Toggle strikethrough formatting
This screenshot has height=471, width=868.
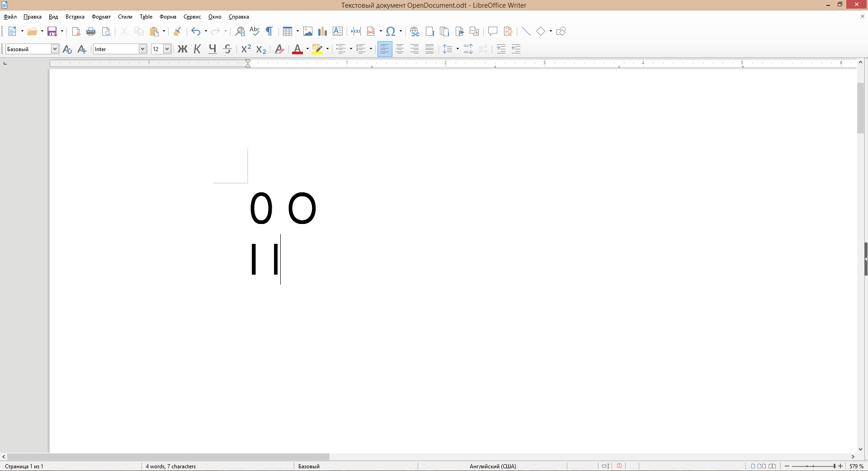tap(227, 49)
